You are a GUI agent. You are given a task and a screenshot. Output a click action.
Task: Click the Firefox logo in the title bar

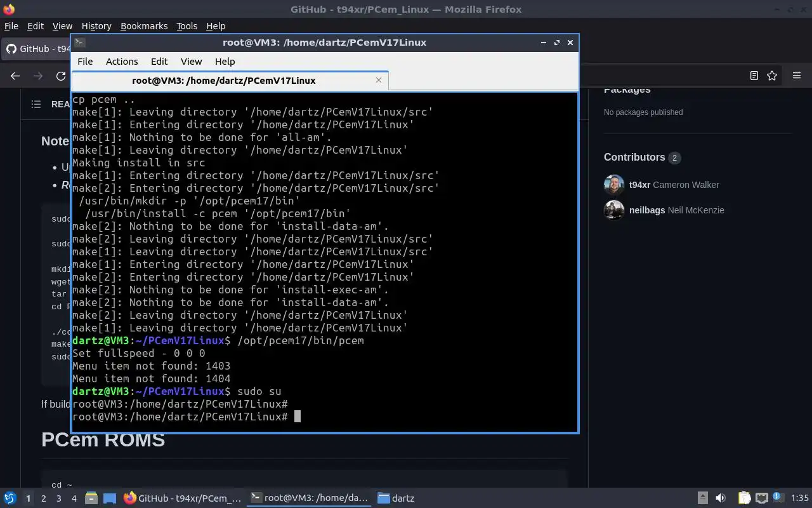[8, 9]
